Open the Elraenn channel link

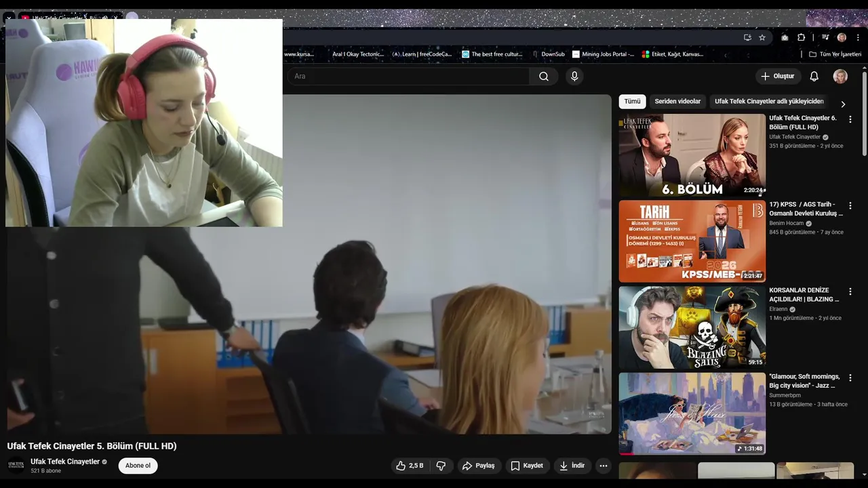pos(778,309)
